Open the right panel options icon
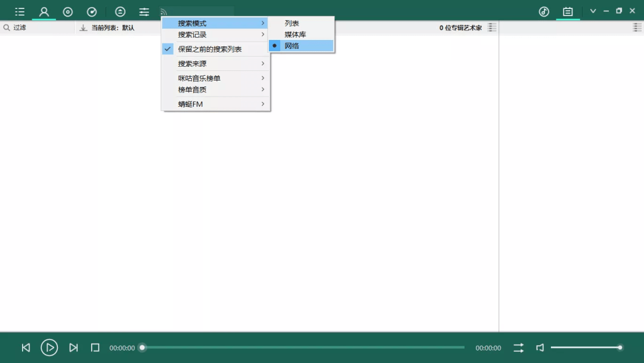Viewport: 644px width, 363px height. pyautogui.click(x=637, y=27)
